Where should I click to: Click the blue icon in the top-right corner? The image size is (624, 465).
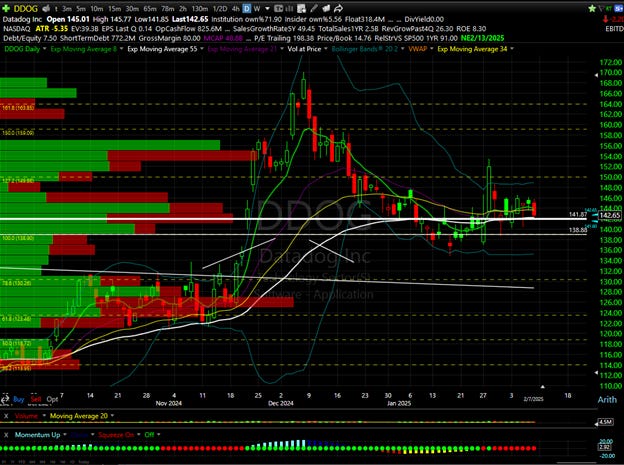(619, 8)
